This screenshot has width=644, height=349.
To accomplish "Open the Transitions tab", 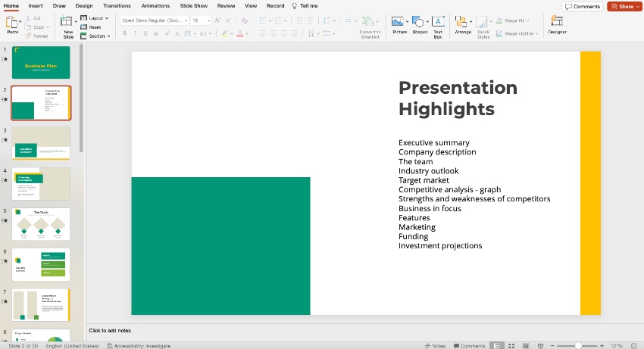I will coord(117,6).
